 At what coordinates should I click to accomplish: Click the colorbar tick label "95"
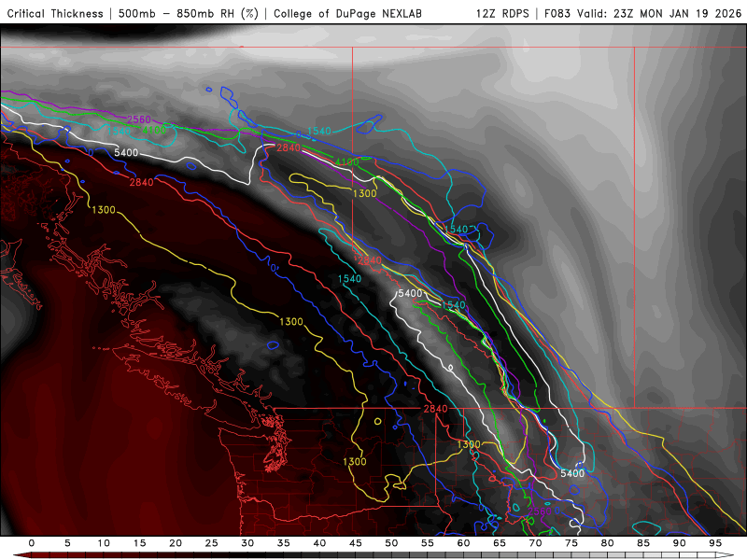click(715, 543)
